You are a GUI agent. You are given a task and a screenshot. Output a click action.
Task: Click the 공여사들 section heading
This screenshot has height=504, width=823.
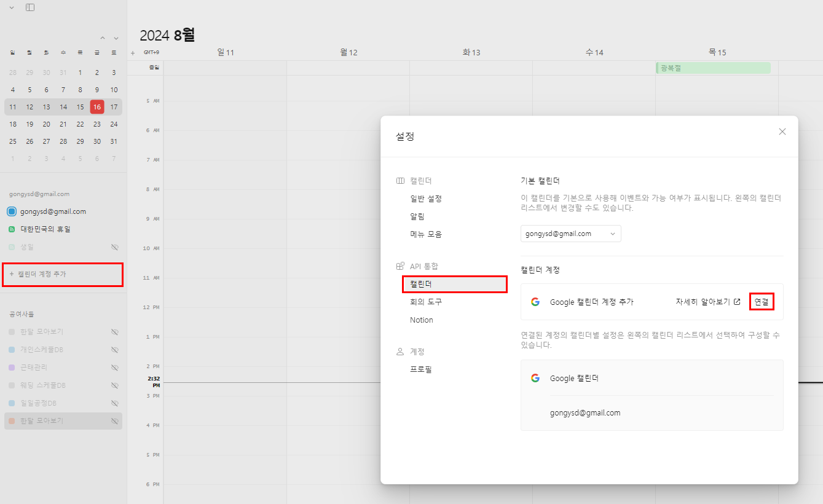[x=22, y=314]
